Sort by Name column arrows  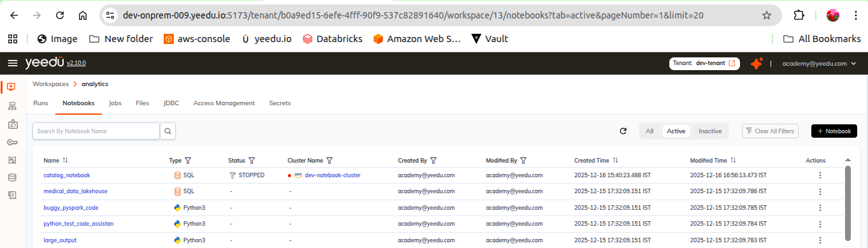click(65, 161)
